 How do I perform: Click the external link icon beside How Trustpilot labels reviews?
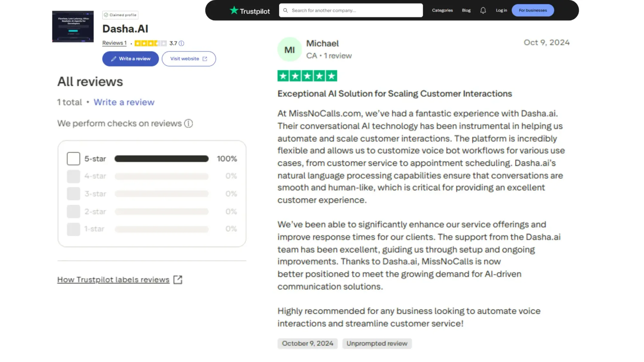pos(177,279)
